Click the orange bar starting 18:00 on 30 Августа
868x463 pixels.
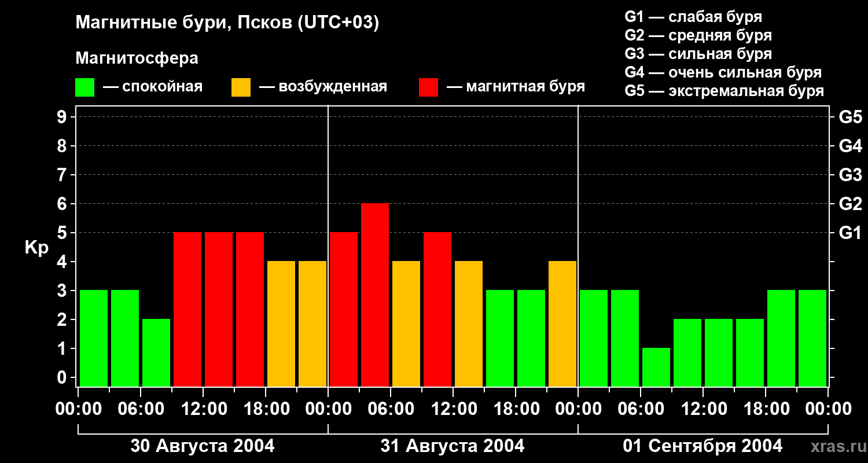(x=281, y=324)
